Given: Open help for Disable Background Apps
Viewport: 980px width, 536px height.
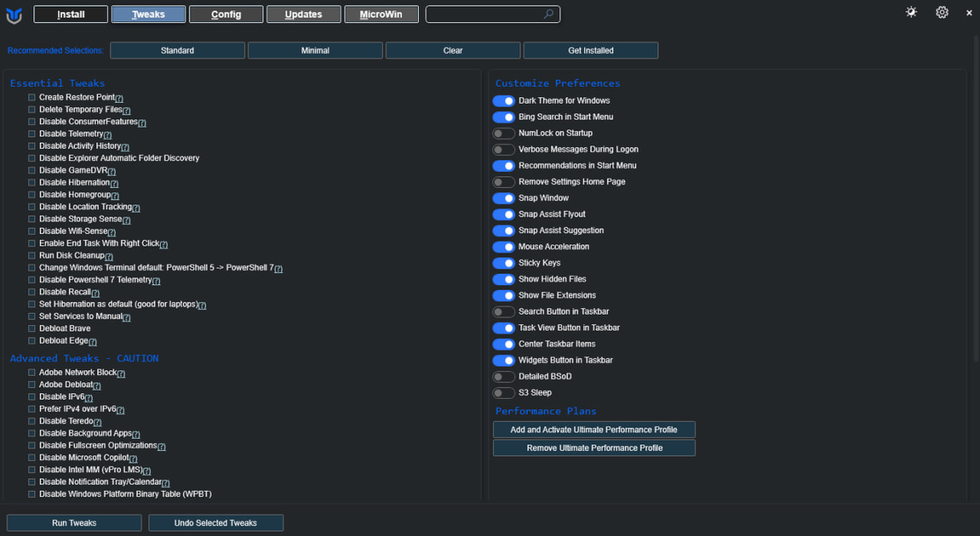Looking at the screenshot, I should pos(136,435).
